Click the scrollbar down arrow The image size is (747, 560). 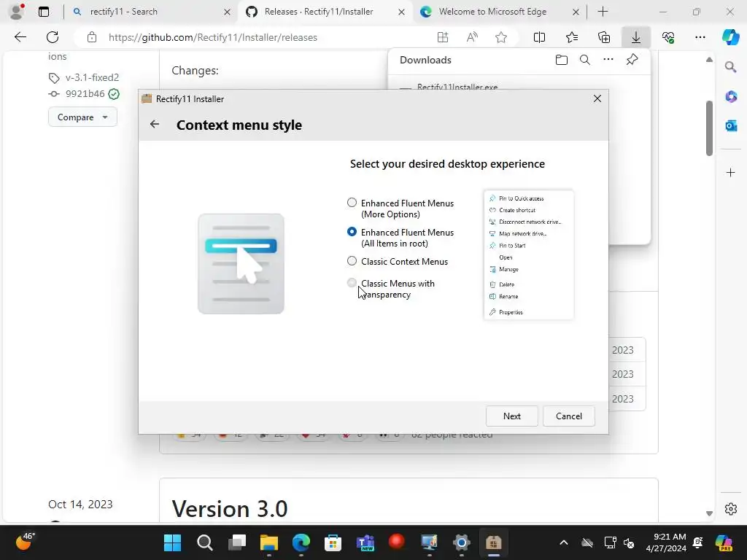point(709,513)
